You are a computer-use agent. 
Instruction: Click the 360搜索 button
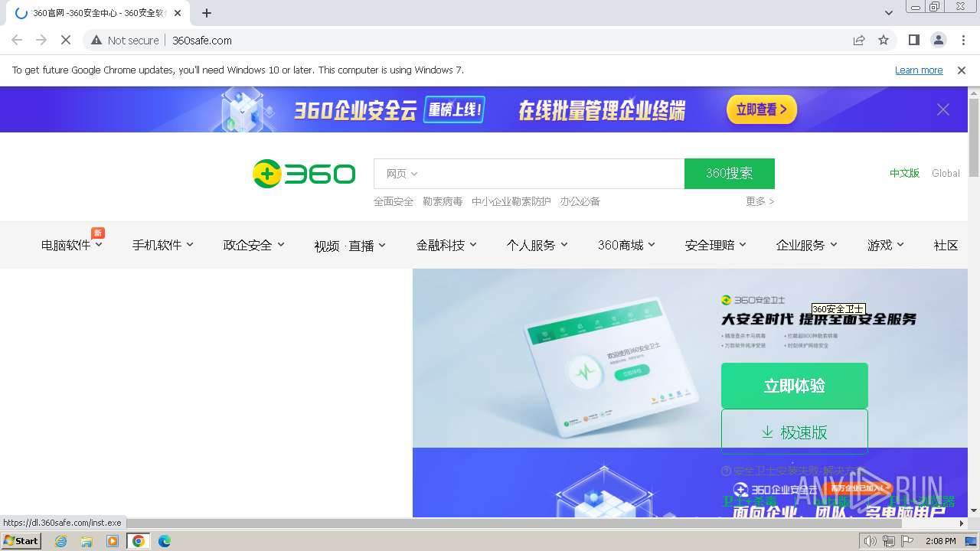tap(730, 174)
